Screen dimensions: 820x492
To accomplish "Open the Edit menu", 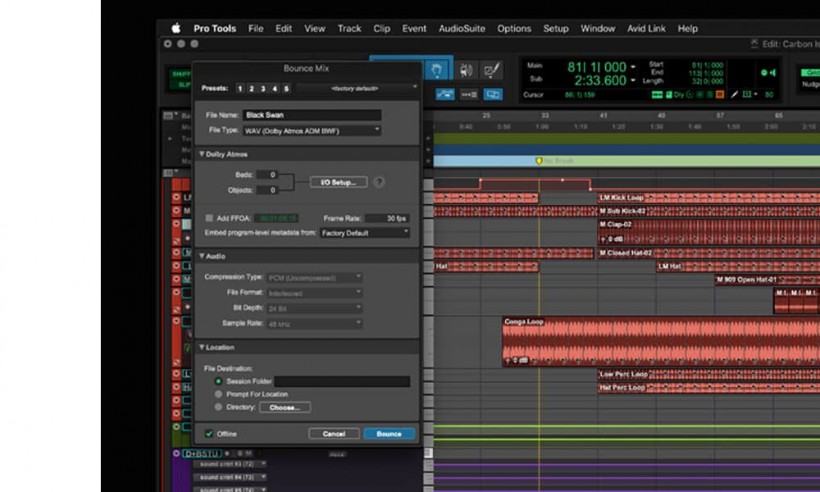I will [283, 28].
